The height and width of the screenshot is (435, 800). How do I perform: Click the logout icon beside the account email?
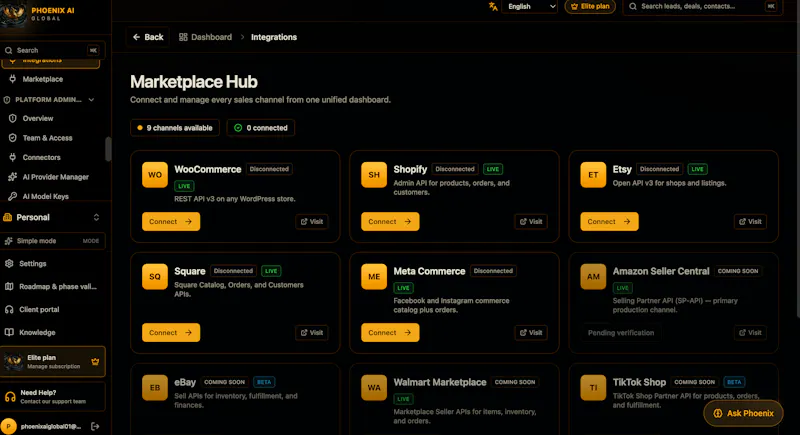tap(95, 426)
